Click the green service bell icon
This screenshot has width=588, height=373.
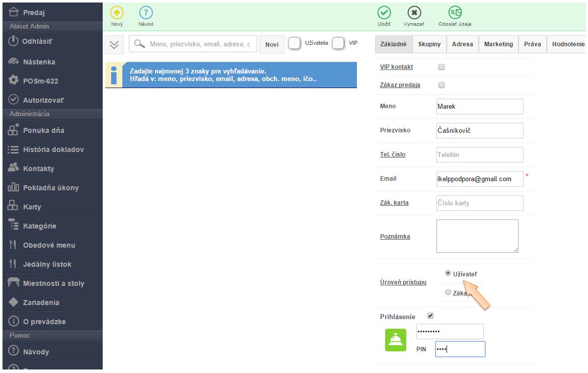[x=396, y=340]
